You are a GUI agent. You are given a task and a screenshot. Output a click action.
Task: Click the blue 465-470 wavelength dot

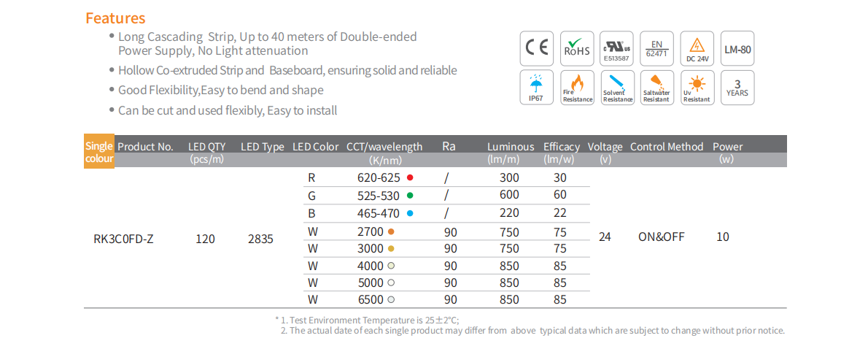pos(410,213)
